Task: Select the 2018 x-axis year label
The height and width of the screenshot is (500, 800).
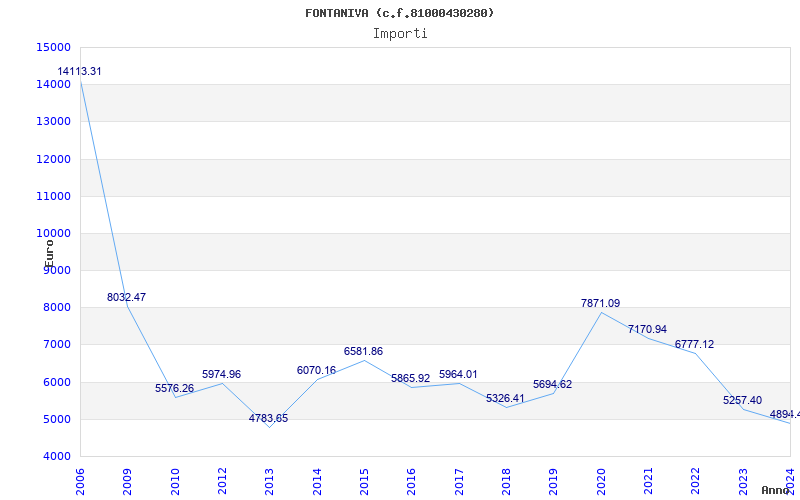Action: 506,481
